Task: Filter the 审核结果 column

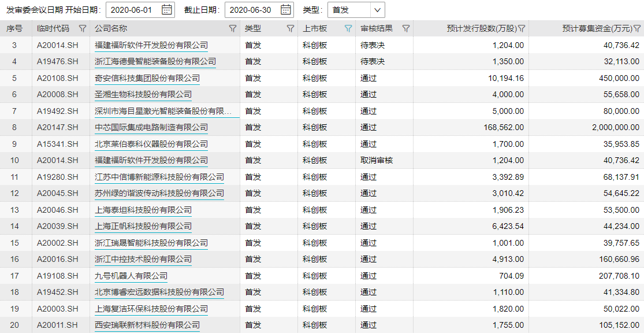Action: pos(406,29)
